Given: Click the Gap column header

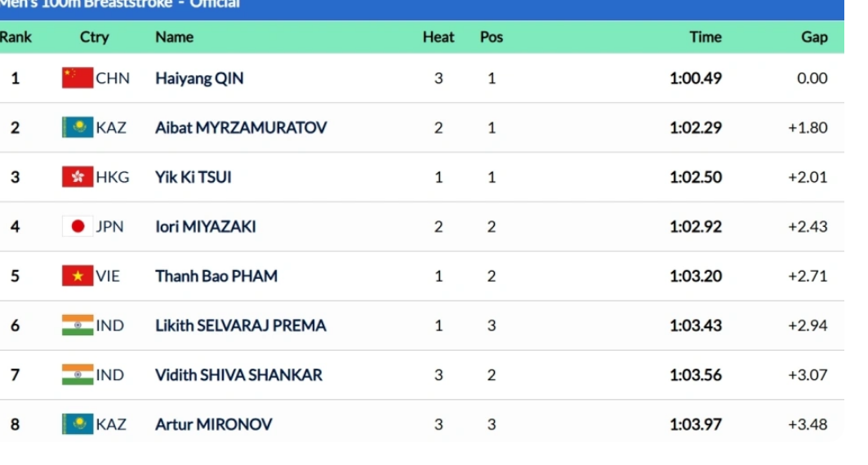Looking at the screenshot, I should tap(814, 37).
